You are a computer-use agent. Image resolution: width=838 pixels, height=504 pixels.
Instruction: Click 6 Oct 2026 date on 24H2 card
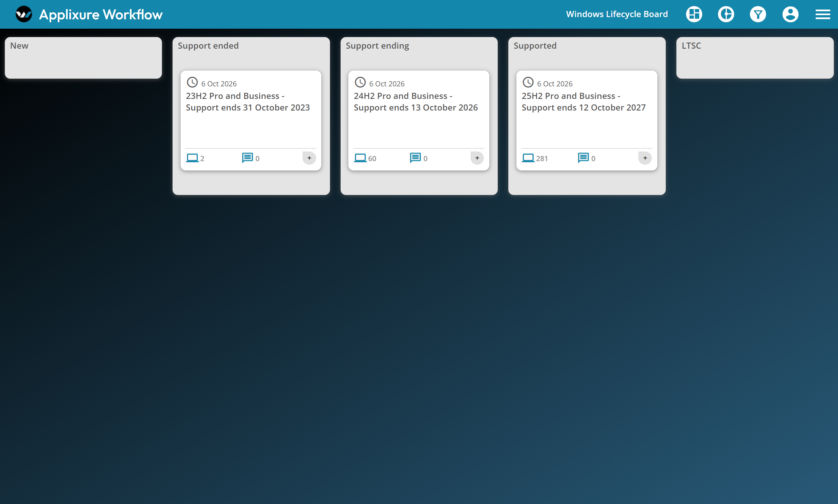[387, 84]
